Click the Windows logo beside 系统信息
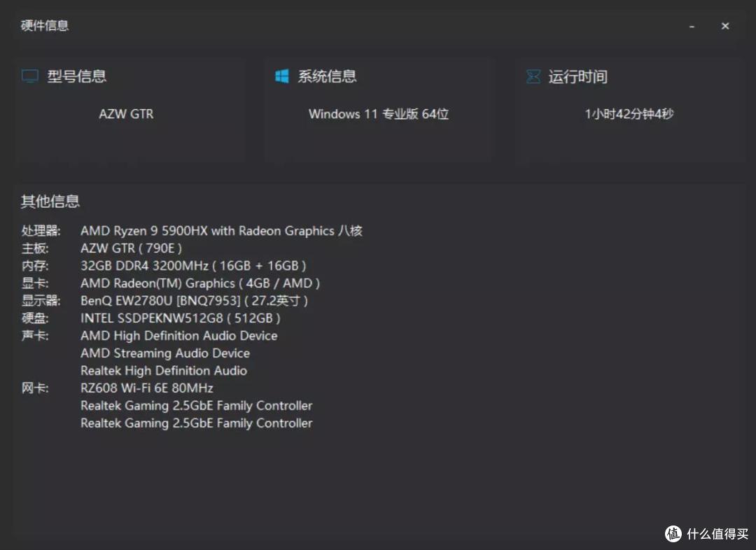 282,76
